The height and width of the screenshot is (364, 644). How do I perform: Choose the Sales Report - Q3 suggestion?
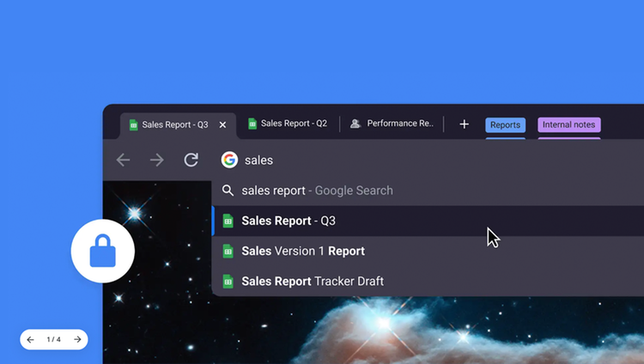tap(289, 221)
